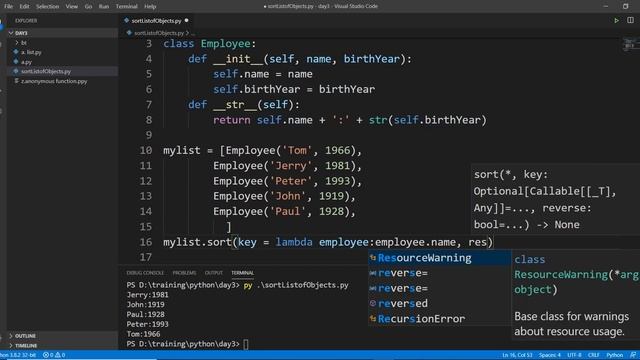Click 'class Employee:' on line 3
The width and height of the screenshot is (640, 360).
pos(209,44)
